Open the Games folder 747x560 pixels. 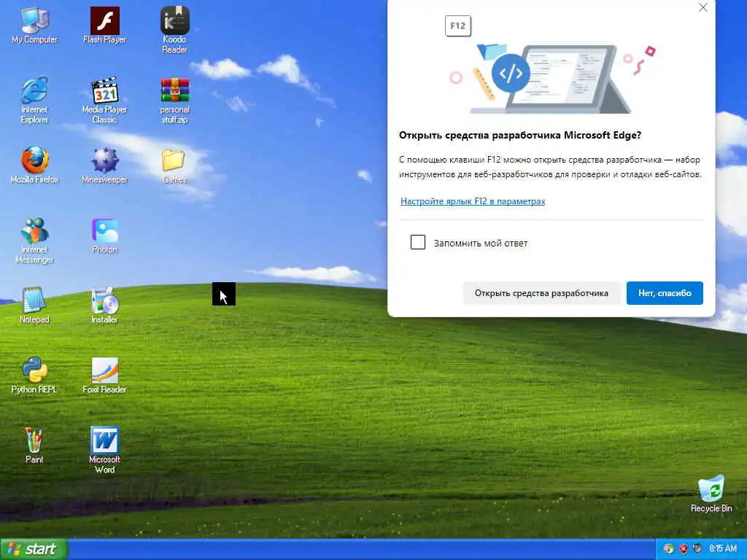point(174,166)
